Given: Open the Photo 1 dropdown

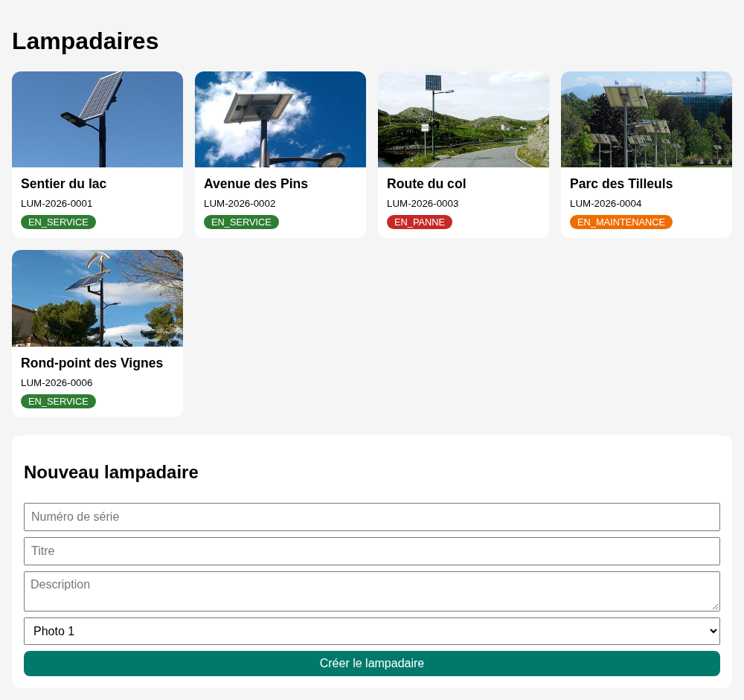Looking at the screenshot, I should coord(372,631).
